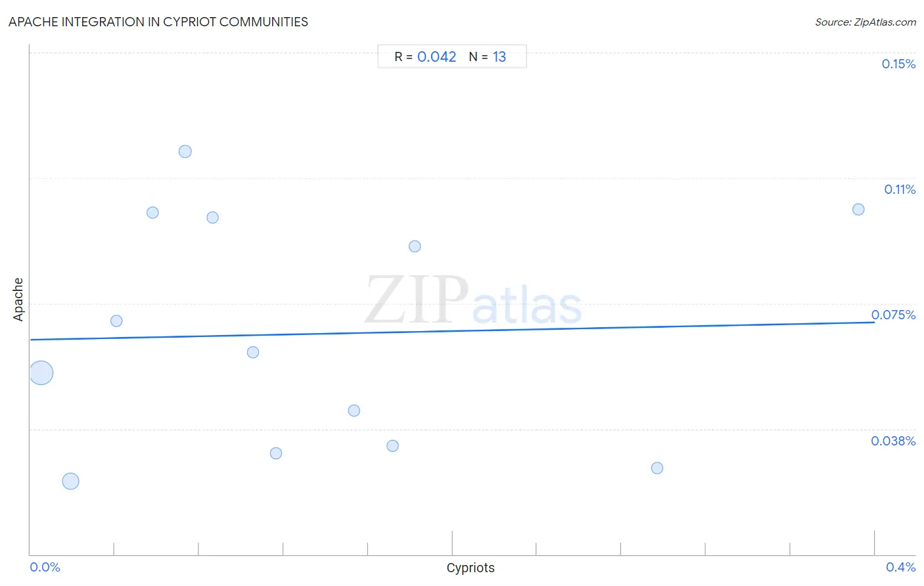This screenshot has width=924, height=586.
Task: Click the data point at the far right edge
Action: coord(858,210)
